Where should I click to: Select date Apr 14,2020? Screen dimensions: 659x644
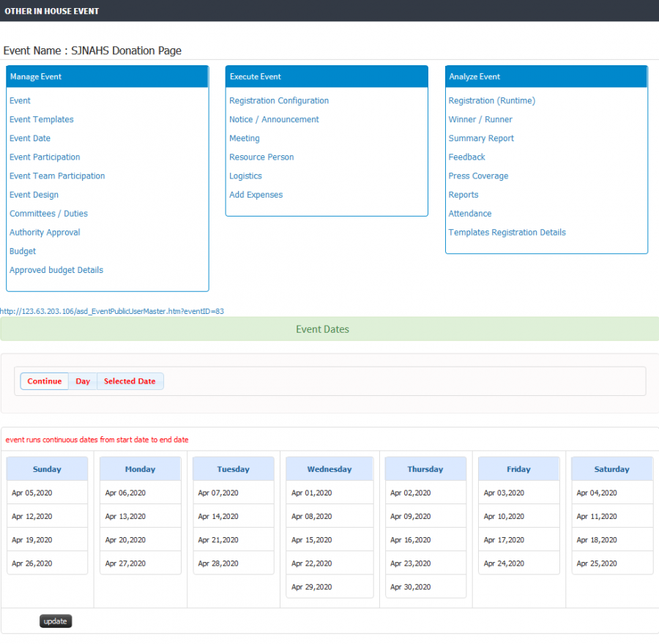pyautogui.click(x=234, y=516)
